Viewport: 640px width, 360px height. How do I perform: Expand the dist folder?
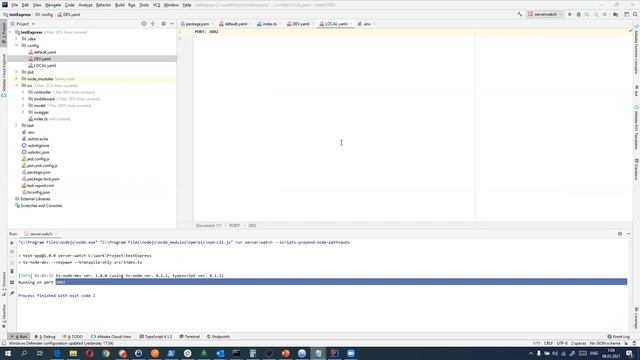click(17, 72)
